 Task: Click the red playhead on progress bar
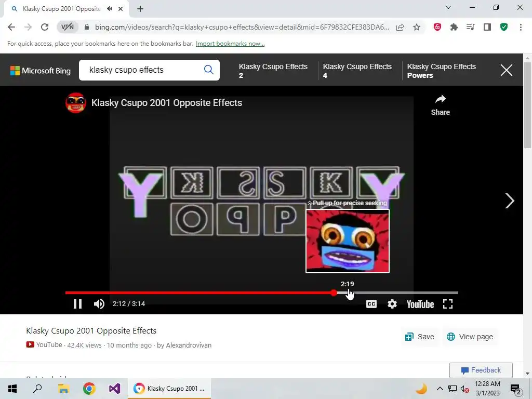334,292
